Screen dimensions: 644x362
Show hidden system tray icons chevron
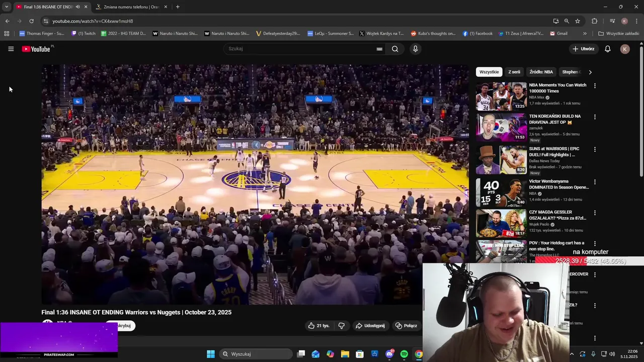coord(572,354)
